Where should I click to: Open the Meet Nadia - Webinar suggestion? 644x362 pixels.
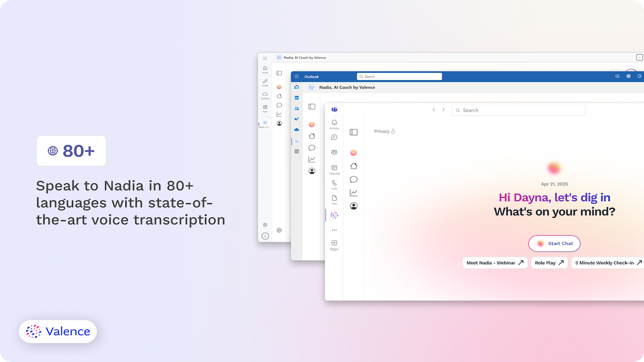495,263
